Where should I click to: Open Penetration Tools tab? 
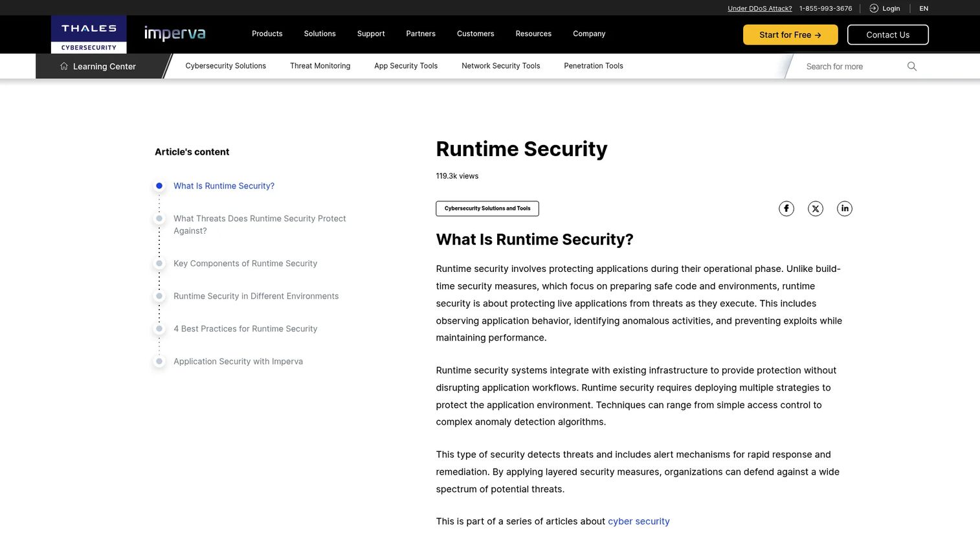point(594,66)
